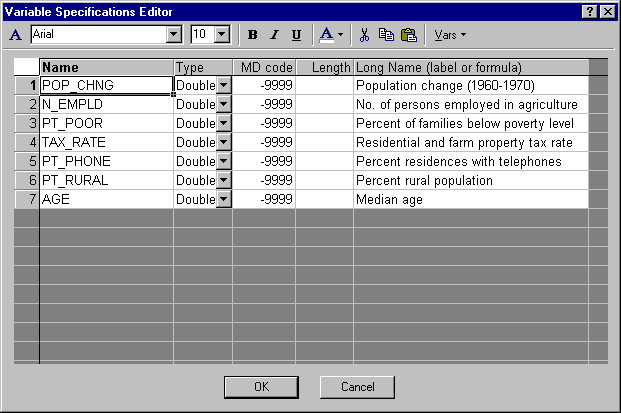Toggle Italic formatting

tap(274, 35)
